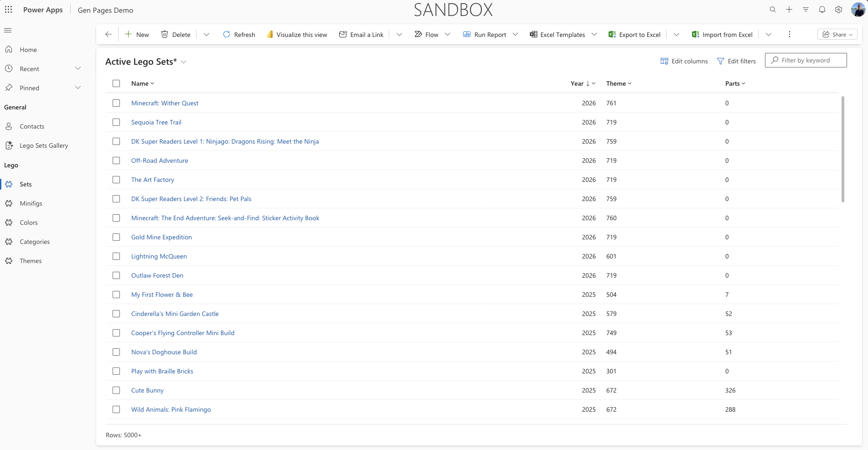The image size is (868, 450).
Task: Expand the Recent section in sidebar
Action: click(x=78, y=69)
